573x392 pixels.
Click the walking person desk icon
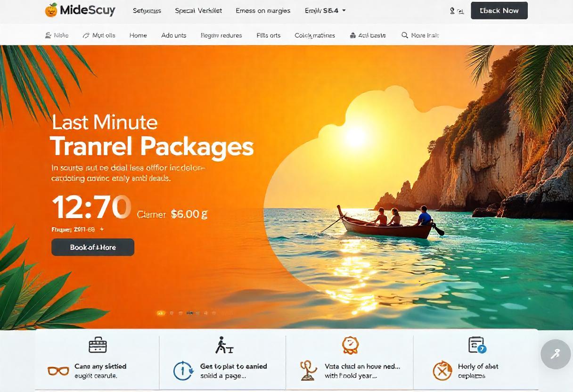224,345
